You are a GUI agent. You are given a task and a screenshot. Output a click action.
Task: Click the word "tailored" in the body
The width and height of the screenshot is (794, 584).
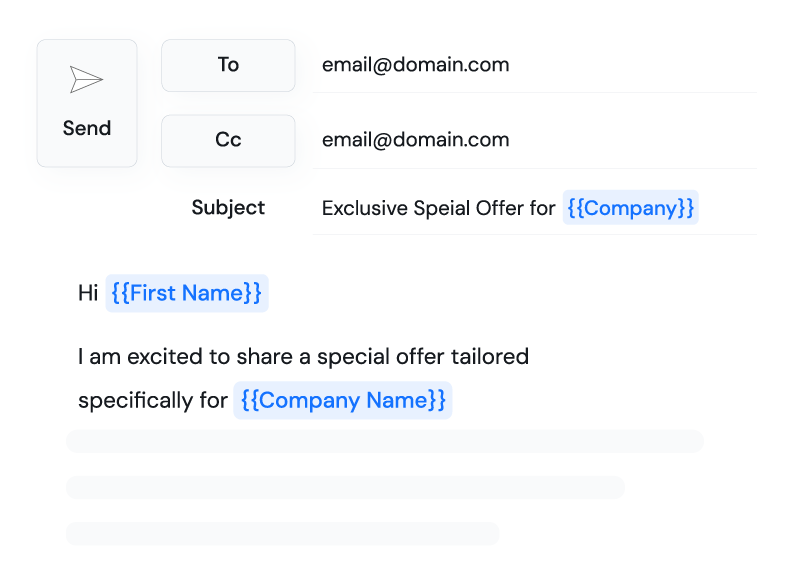490,356
